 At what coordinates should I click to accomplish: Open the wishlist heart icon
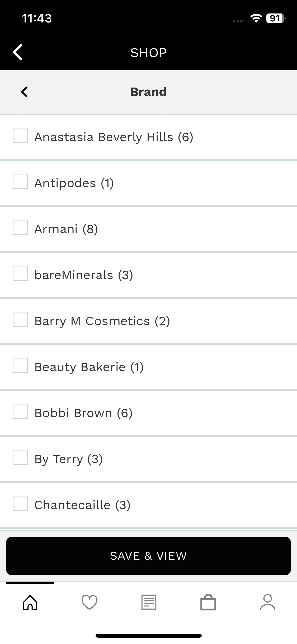tap(89, 602)
